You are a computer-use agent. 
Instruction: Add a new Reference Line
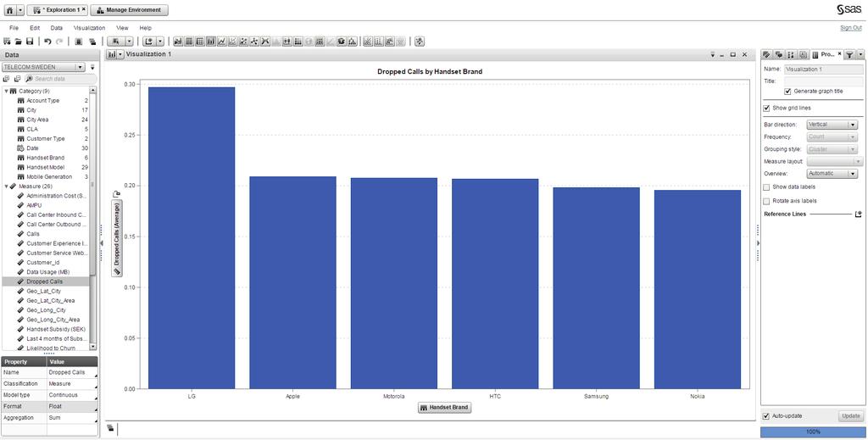pos(858,214)
